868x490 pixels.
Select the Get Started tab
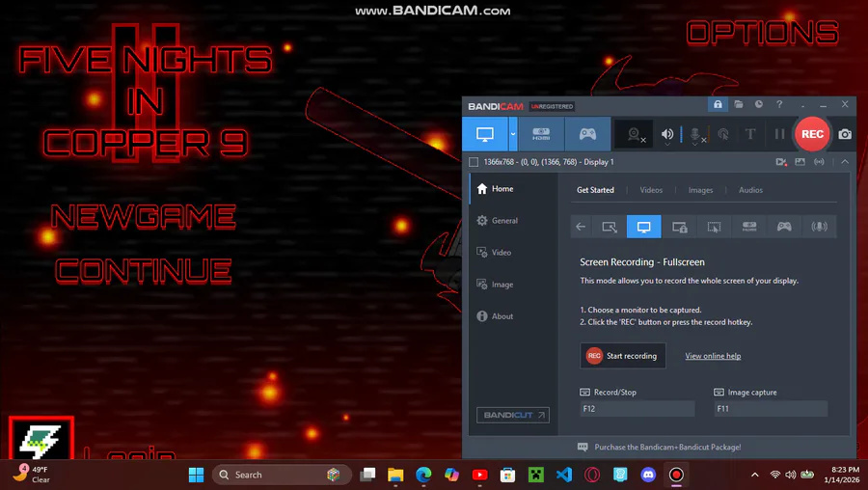[x=595, y=190]
